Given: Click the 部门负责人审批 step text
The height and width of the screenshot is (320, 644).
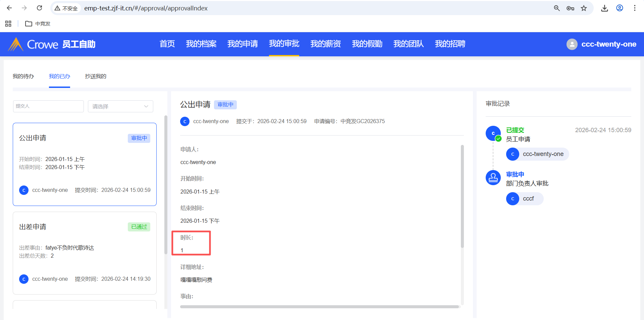Looking at the screenshot, I should coord(527,183).
